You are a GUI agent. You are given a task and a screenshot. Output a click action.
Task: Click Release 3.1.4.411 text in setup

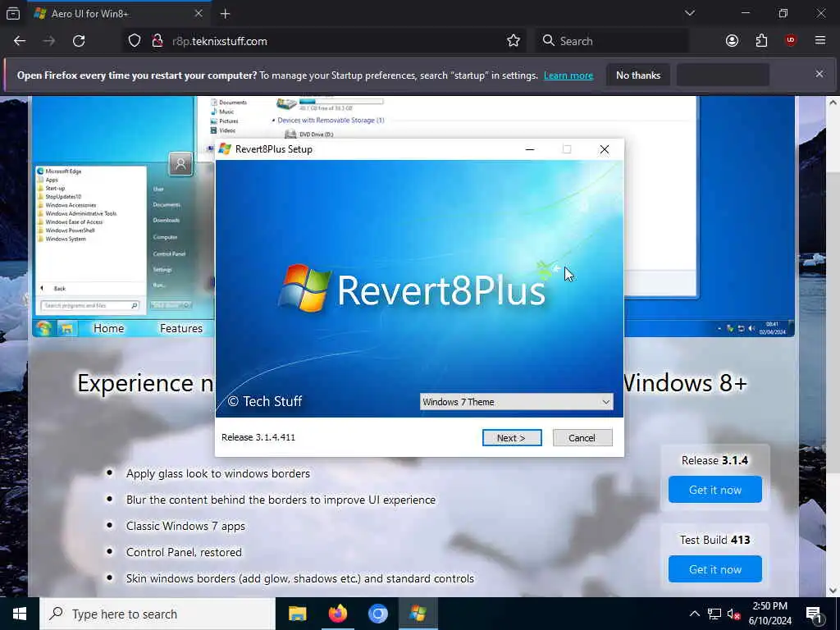(258, 437)
